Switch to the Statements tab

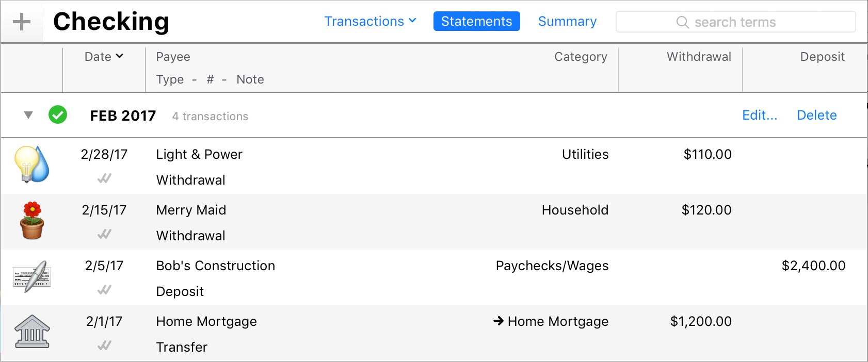476,21
